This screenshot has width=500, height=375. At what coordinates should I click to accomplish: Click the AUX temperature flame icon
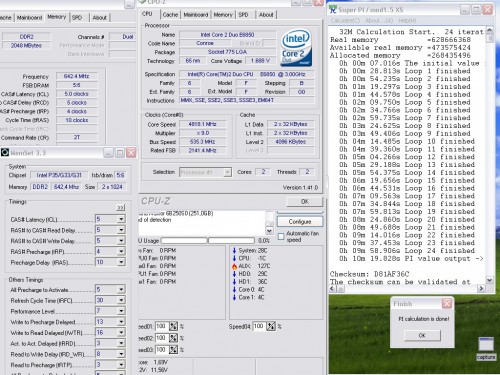pyautogui.click(x=234, y=266)
